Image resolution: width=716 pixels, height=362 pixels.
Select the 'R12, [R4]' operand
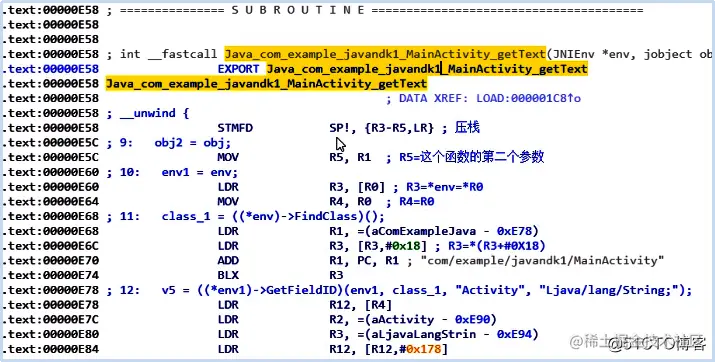click(361, 305)
